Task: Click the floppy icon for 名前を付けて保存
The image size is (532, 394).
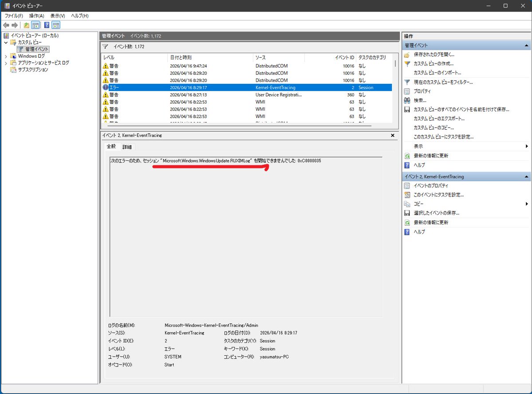Action: click(407, 109)
